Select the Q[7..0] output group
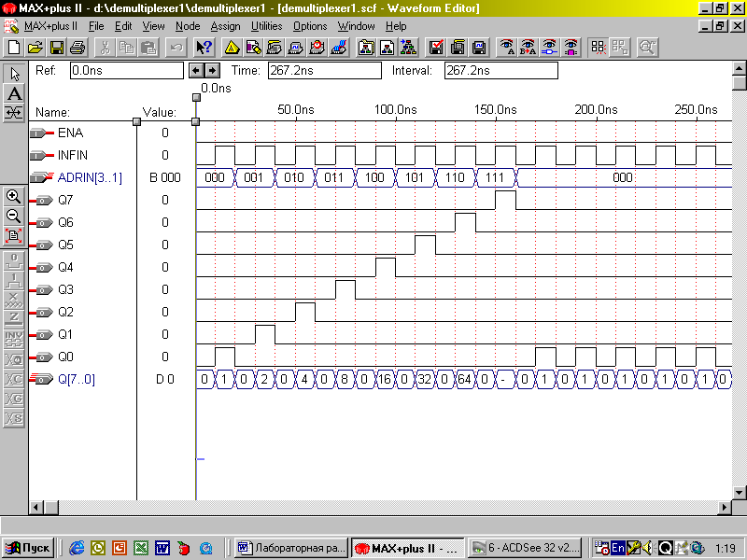The height and width of the screenshot is (560, 747). click(76, 379)
